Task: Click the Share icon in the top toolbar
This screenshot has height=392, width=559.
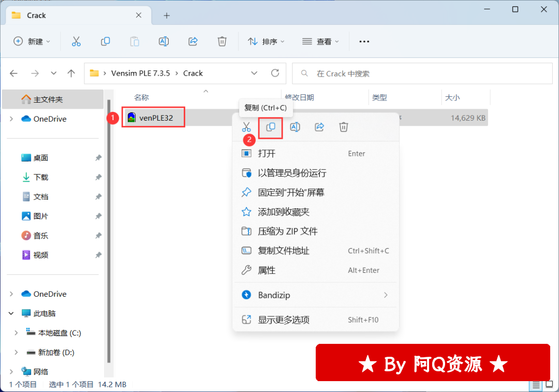Action: click(x=193, y=41)
